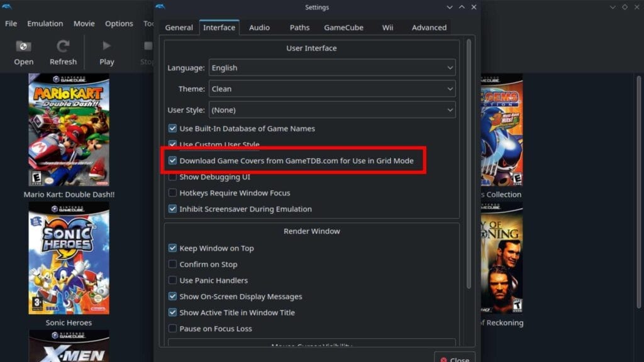Click the Refresh toolbar icon in Dolphin
The image size is (644, 362).
tap(63, 47)
